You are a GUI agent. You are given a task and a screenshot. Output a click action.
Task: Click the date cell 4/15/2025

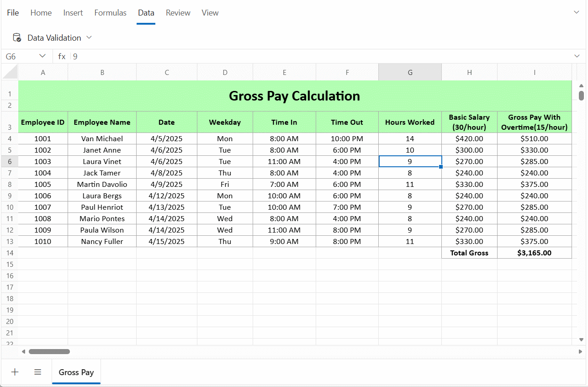click(167, 241)
